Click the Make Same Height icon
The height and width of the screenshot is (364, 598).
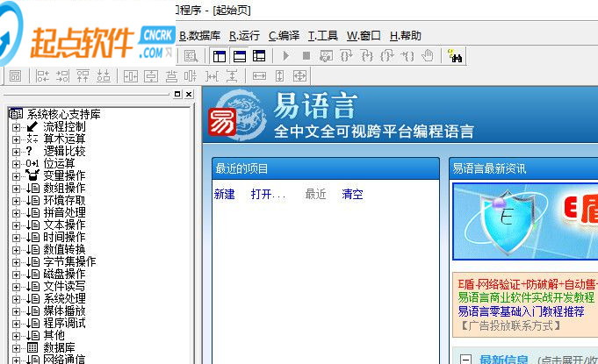(x=279, y=76)
